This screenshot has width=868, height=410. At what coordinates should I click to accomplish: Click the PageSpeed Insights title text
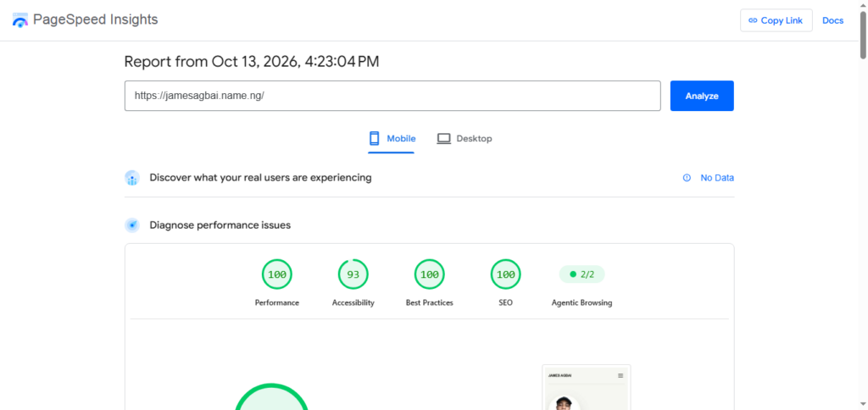[95, 20]
